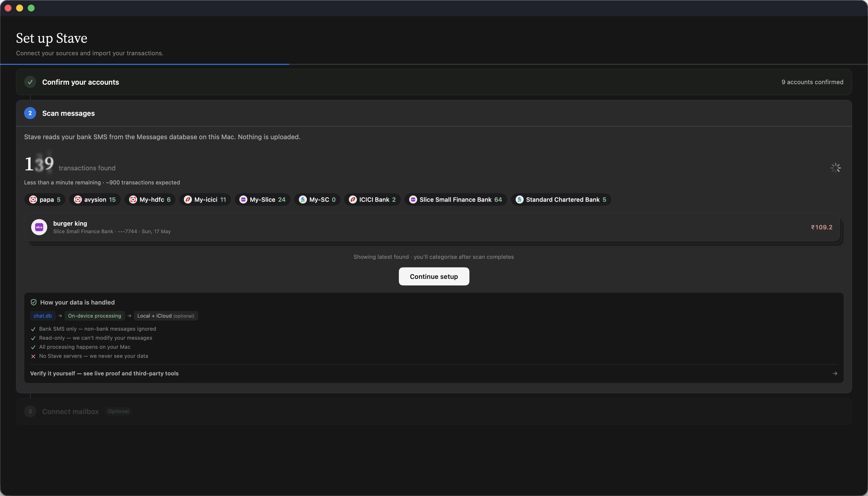Click the loading spinner icon

point(835,168)
